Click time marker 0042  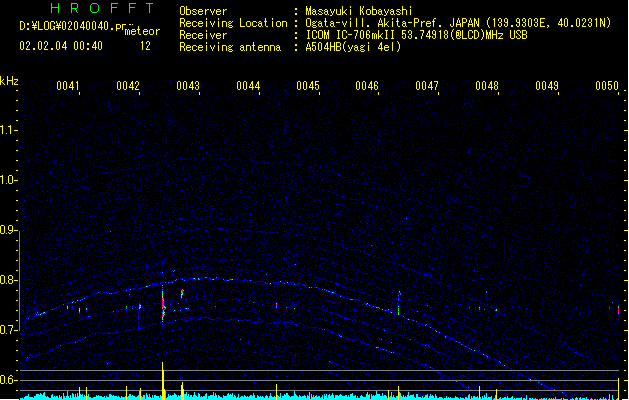pos(128,86)
